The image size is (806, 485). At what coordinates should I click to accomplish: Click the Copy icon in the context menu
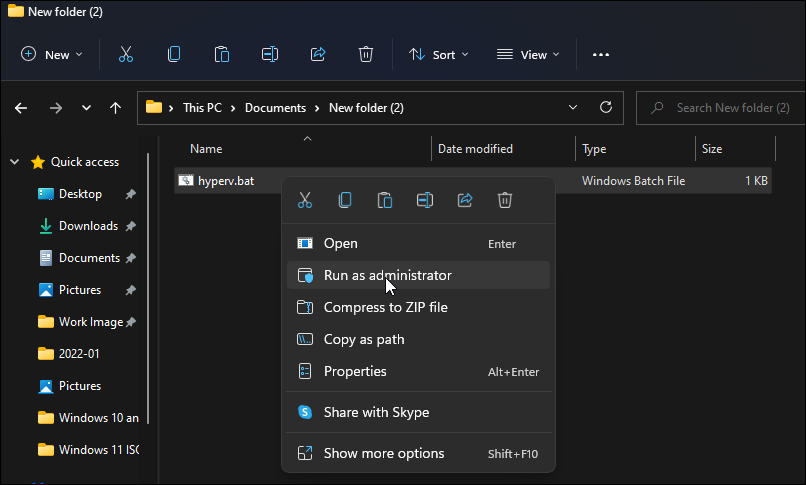(345, 200)
